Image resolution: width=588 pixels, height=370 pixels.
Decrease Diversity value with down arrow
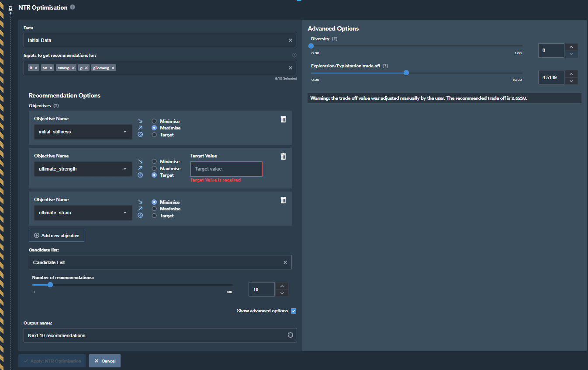pyautogui.click(x=571, y=54)
